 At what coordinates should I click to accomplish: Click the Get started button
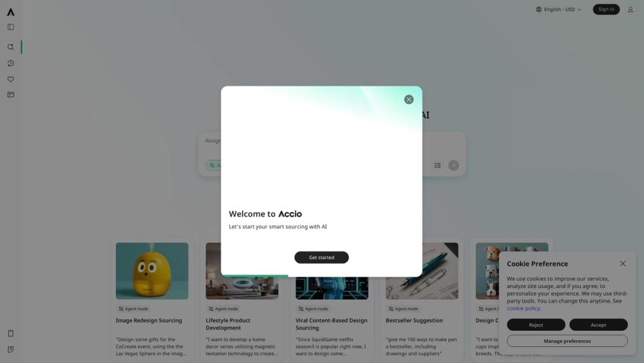(321, 257)
